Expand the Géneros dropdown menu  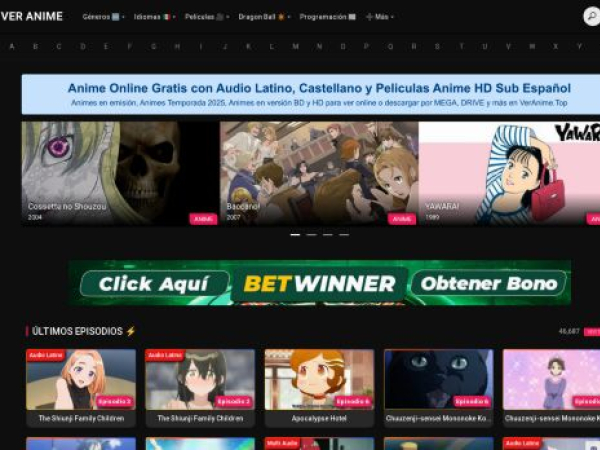tap(103, 17)
